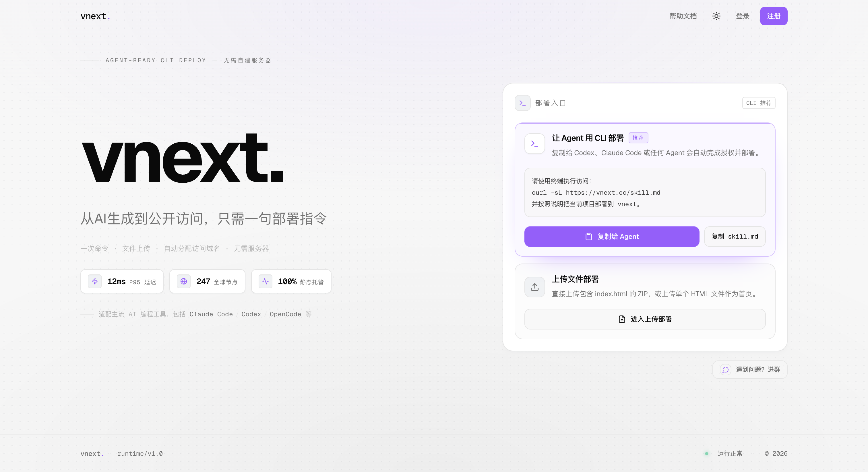Click the 100% 静态托管 stat text
The height and width of the screenshot is (472, 868).
click(301, 282)
